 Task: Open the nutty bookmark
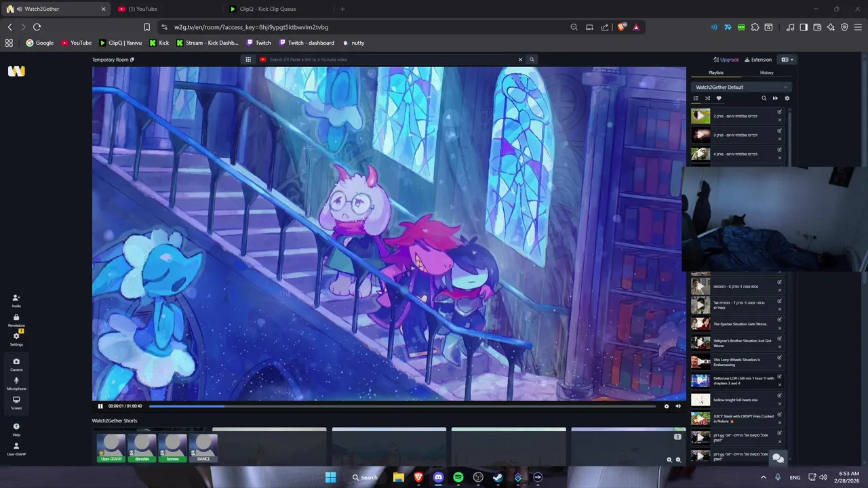353,43
